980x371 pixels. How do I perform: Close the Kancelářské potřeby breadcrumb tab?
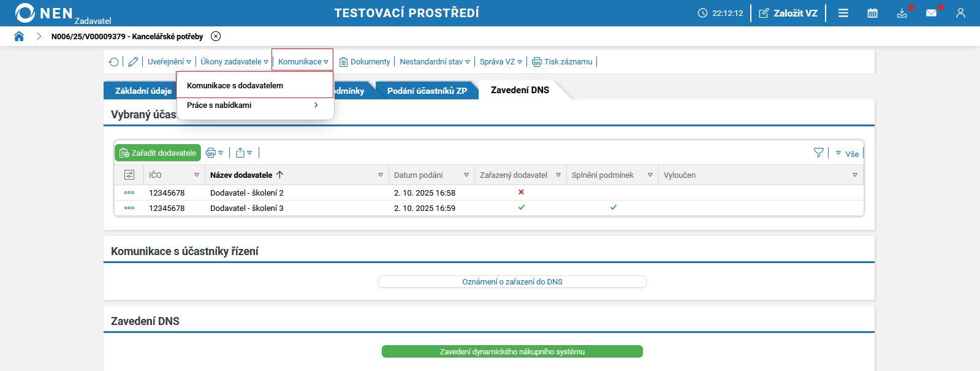[x=216, y=36]
